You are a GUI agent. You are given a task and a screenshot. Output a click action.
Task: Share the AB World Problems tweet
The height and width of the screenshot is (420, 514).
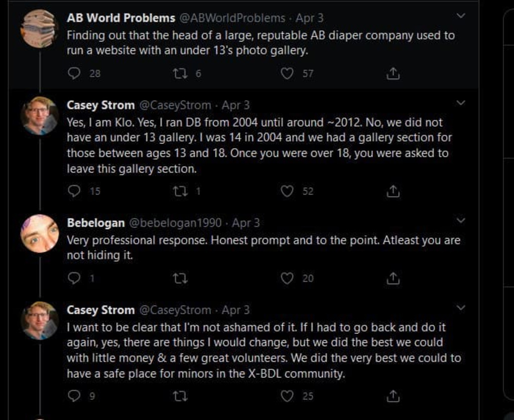(x=394, y=74)
